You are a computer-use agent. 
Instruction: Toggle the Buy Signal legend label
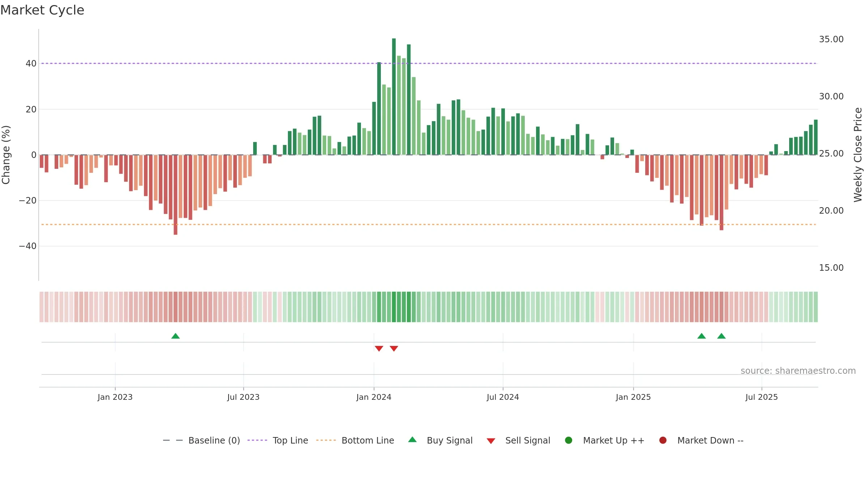tap(450, 440)
